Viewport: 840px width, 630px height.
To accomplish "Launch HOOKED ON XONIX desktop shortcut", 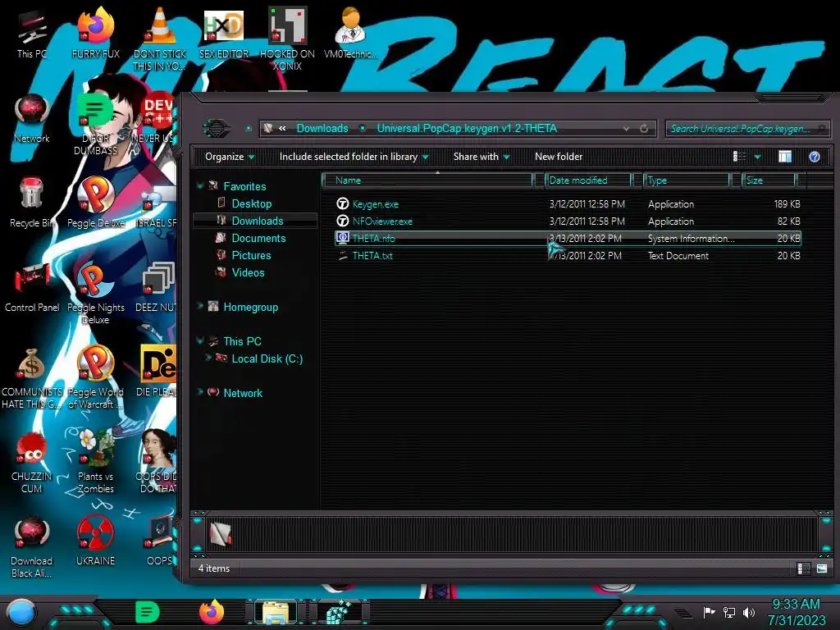I will click(287, 39).
